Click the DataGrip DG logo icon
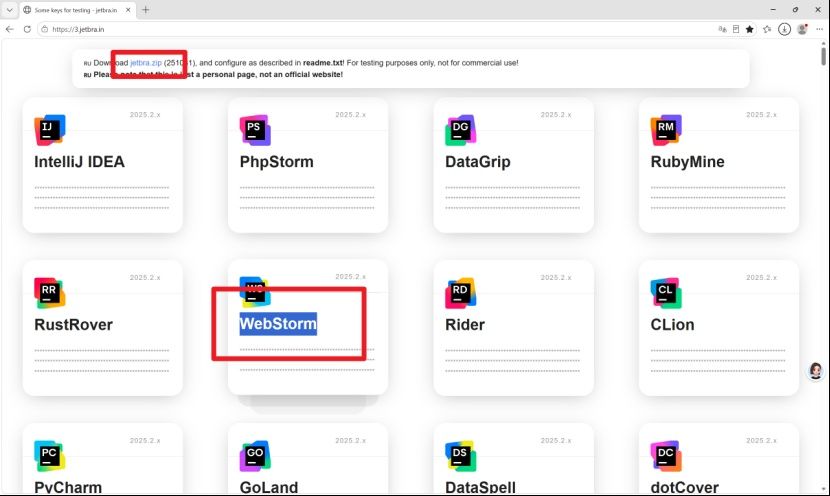 461,130
